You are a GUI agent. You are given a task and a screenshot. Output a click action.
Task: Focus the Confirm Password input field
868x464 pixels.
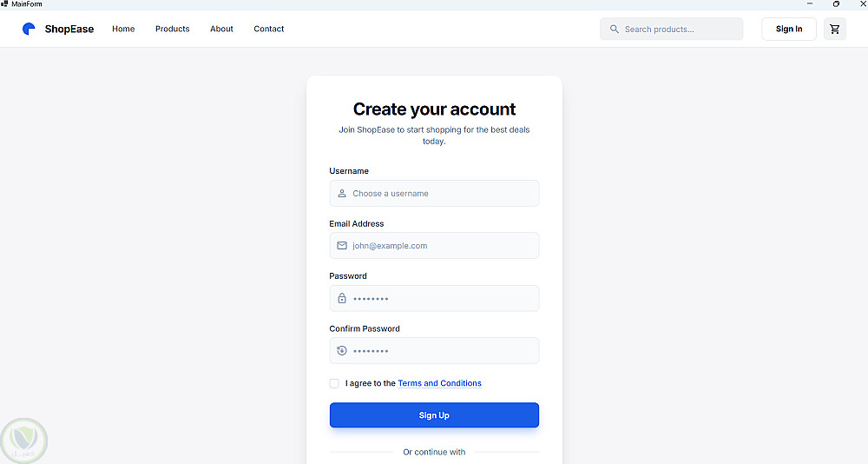click(x=443, y=350)
